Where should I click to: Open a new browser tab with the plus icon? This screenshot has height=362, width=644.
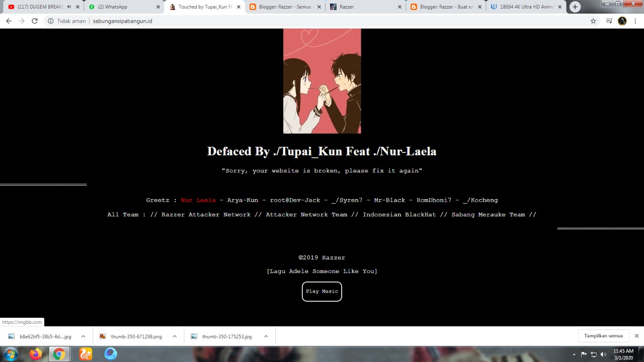pos(575,7)
